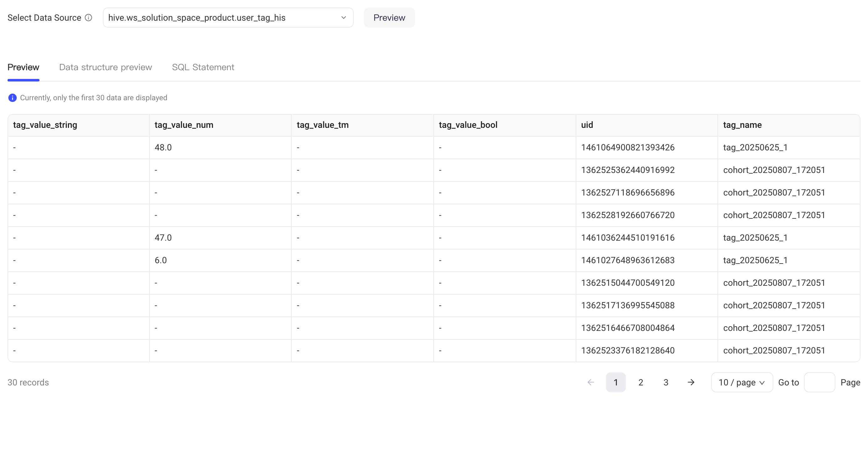Click the info icon beside Select Data Source
This screenshot has height=460, width=868.
click(x=88, y=18)
